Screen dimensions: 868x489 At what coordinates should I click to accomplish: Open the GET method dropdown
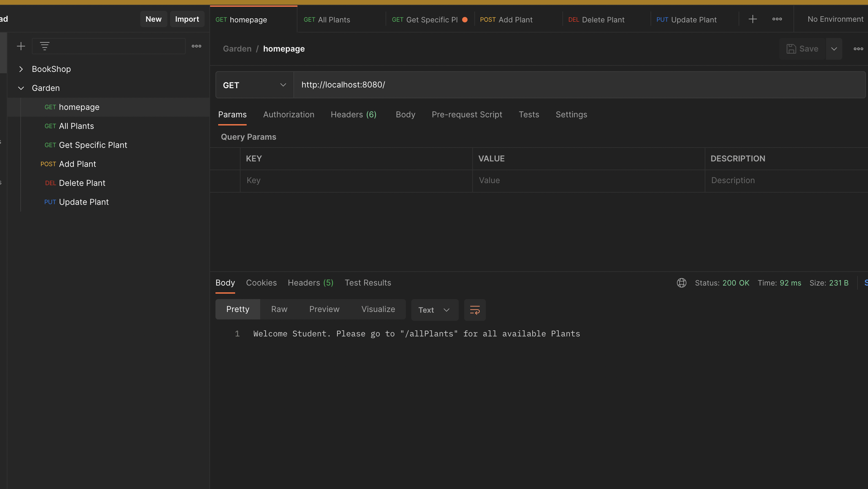(254, 85)
